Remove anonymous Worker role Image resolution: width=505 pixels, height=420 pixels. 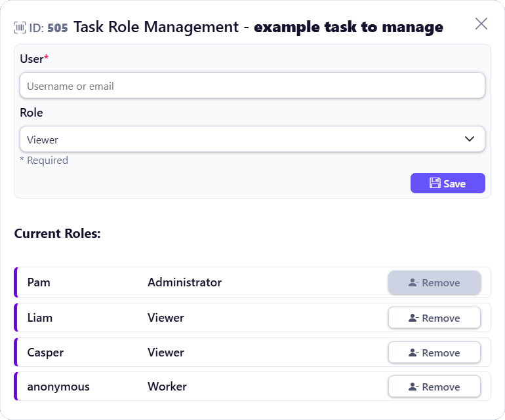[x=434, y=387]
